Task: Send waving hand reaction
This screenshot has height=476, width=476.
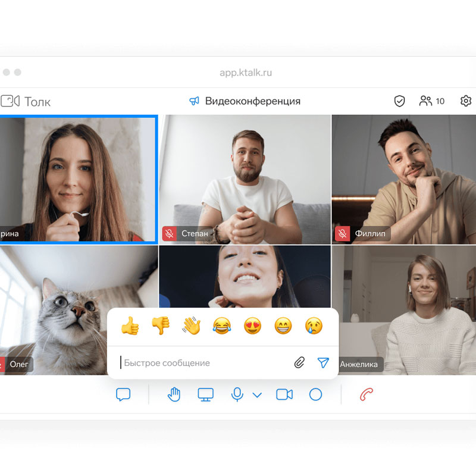Action: (x=191, y=325)
